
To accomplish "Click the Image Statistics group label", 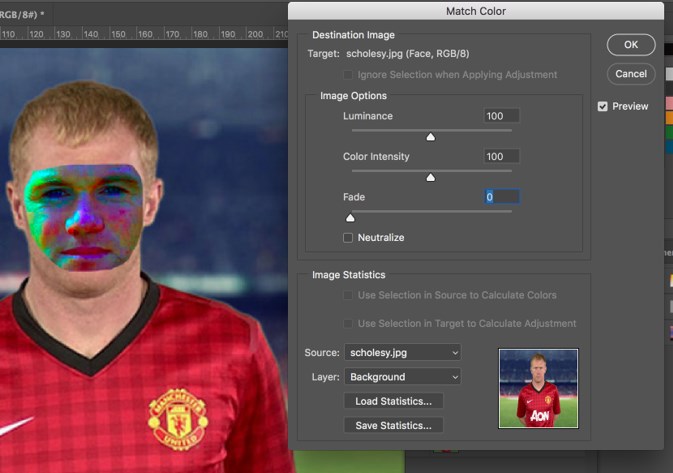I will [349, 275].
